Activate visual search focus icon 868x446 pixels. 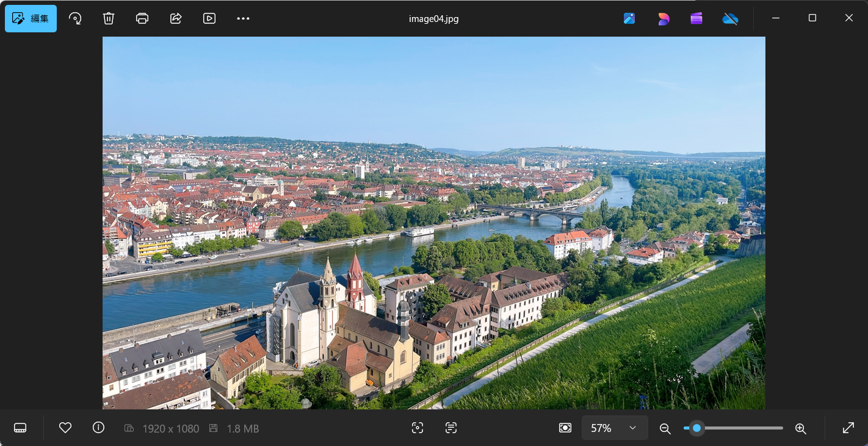click(x=418, y=428)
